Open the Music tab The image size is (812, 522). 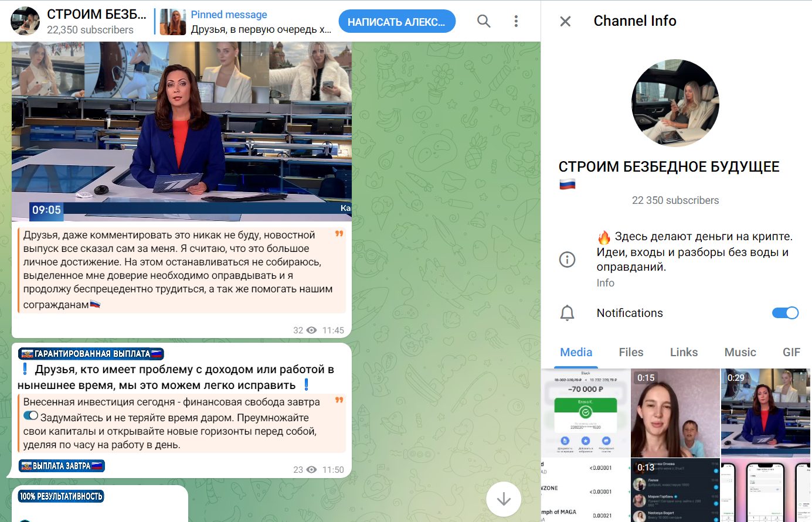point(740,352)
